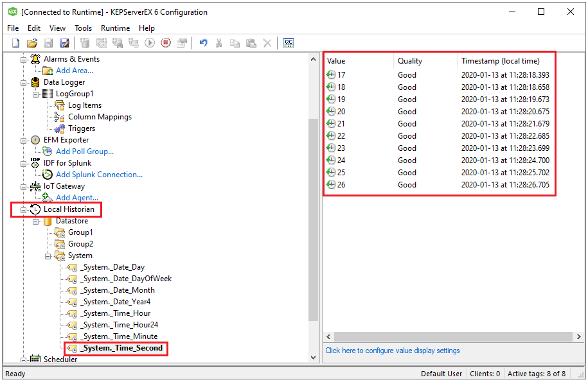Open the Properties toolbar icon

pyautogui.click(x=182, y=43)
